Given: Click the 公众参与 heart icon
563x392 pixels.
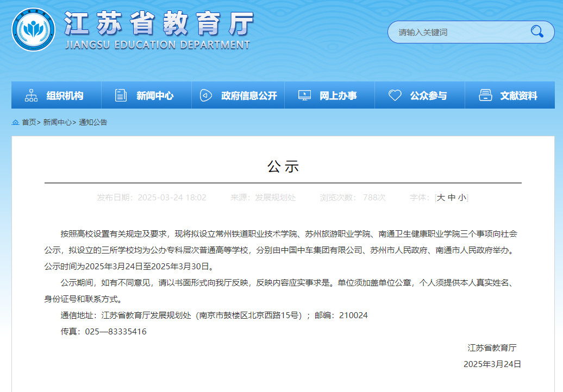Looking at the screenshot, I should point(395,96).
